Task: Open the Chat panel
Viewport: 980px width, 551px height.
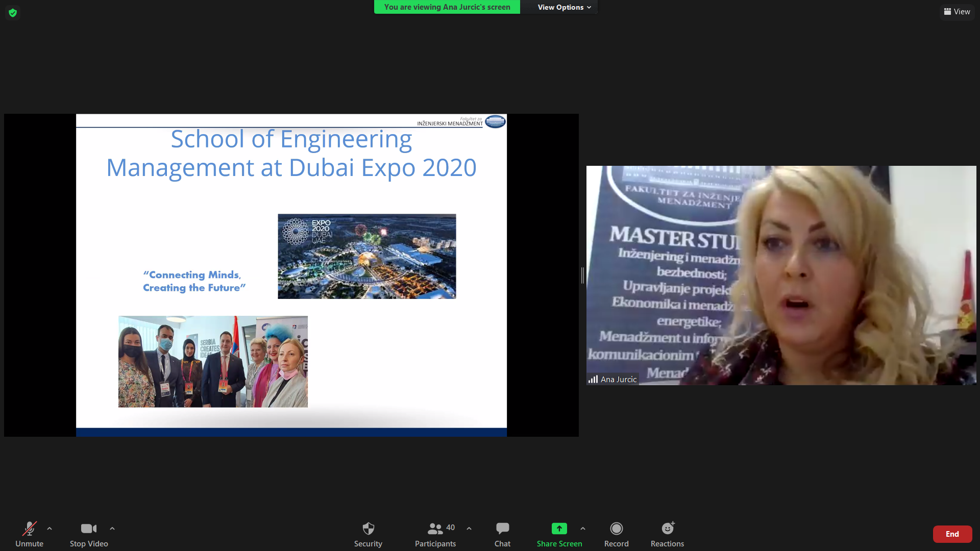Action: coord(502,534)
